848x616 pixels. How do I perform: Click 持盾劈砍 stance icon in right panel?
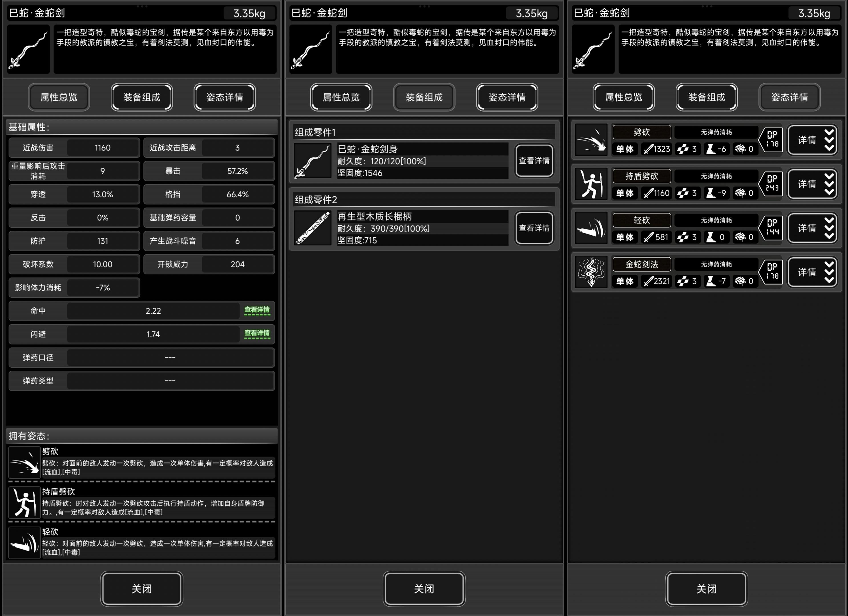tap(591, 184)
